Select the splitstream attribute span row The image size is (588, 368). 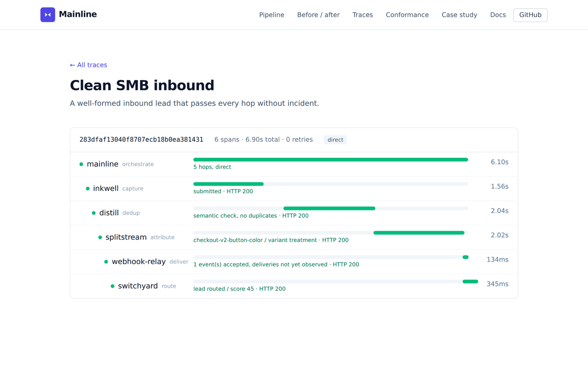(x=294, y=237)
